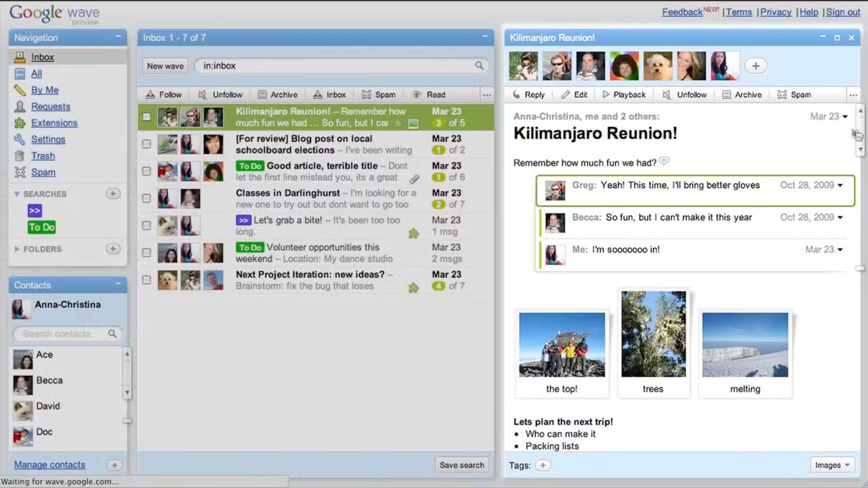This screenshot has height=488, width=868.
Task: Minimize the Contacts panel
Action: point(118,284)
